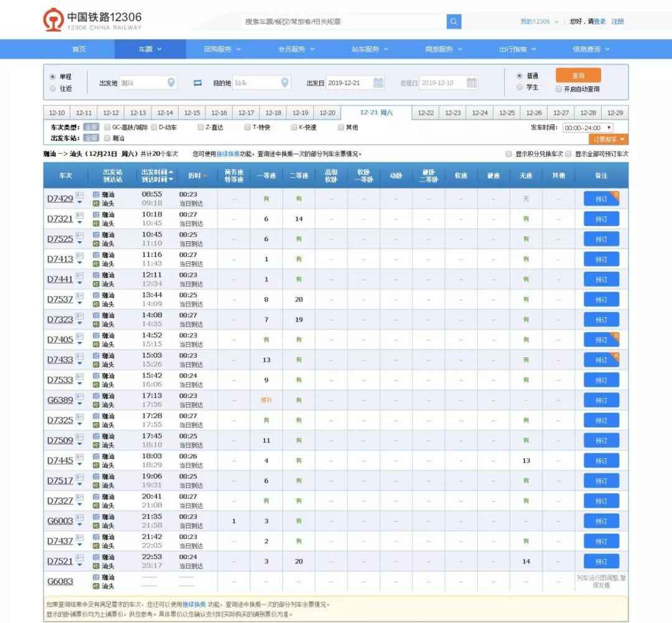Click 预订 to book train D7321

601,219
